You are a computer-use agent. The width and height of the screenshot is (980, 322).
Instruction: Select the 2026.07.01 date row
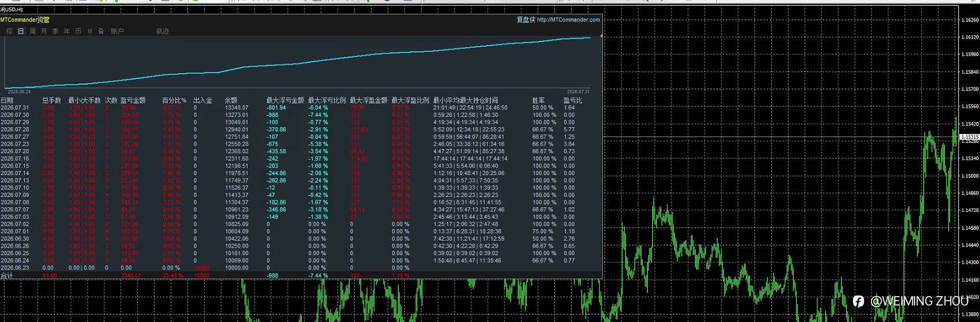click(15, 232)
